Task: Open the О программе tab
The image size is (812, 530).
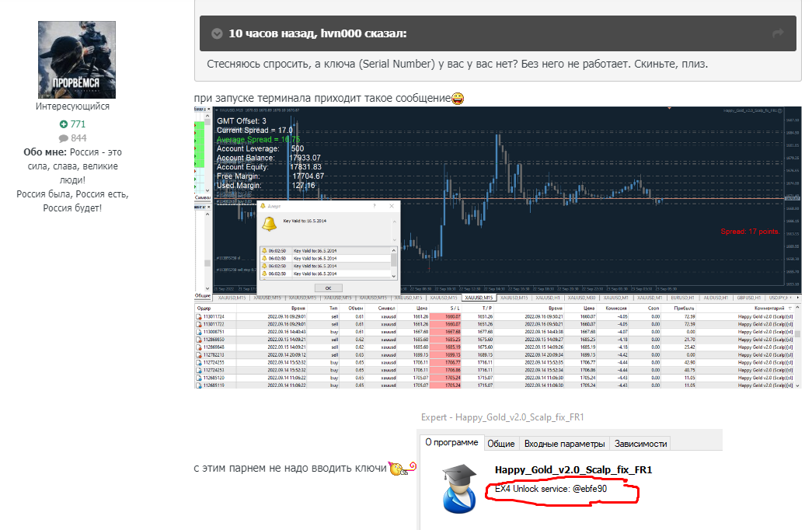Action: pos(451,442)
